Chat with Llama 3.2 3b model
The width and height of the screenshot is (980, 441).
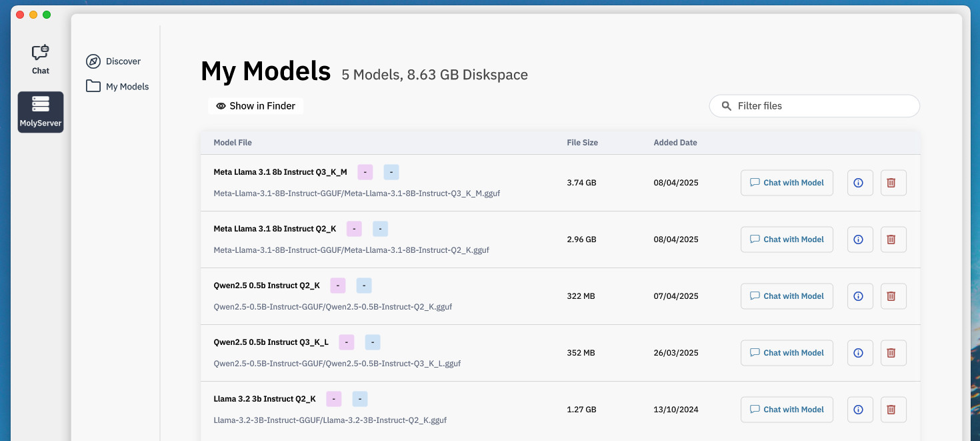[x=787, y=410]
